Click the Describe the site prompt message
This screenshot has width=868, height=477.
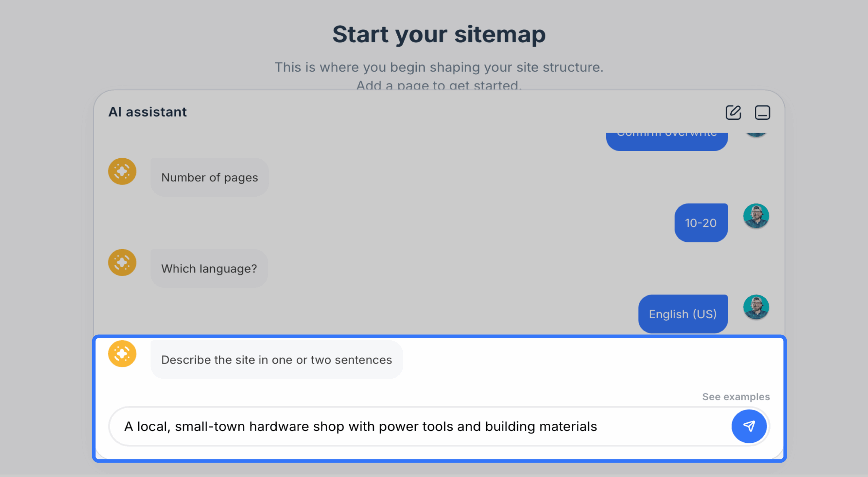[277, 360]
